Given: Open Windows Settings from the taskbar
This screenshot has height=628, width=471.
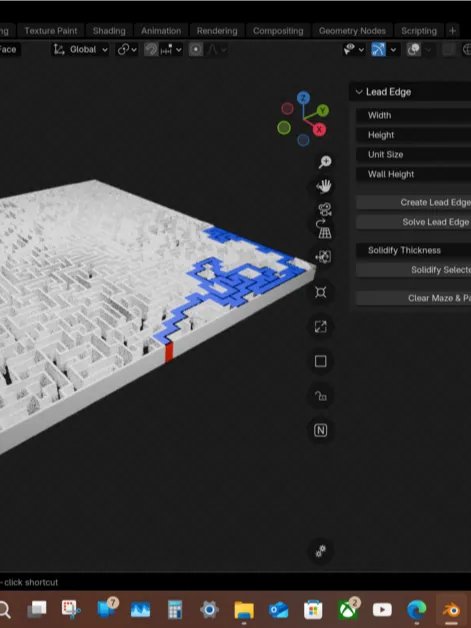Looking at the screenshot, I should (209, 610).
